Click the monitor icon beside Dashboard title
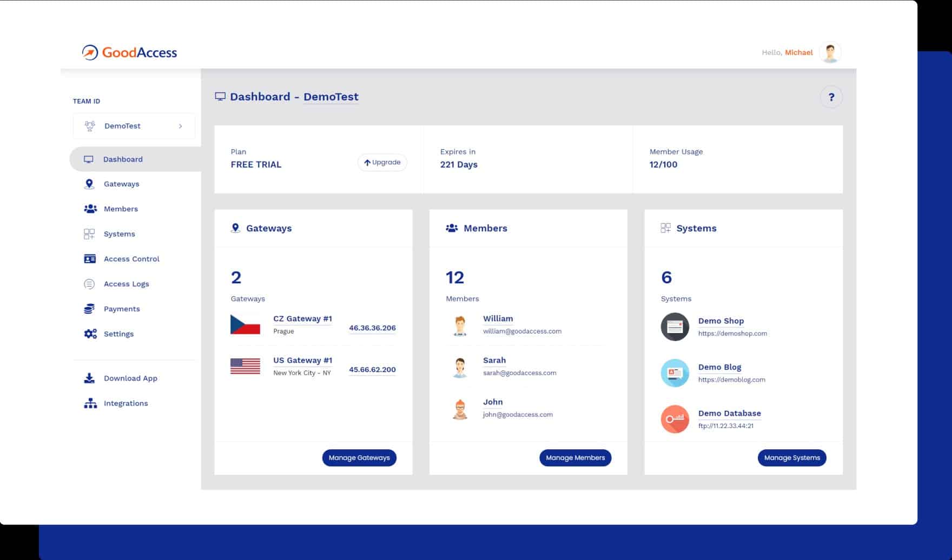The width and height of the screenshot is (952, 560). coord(220,97)
